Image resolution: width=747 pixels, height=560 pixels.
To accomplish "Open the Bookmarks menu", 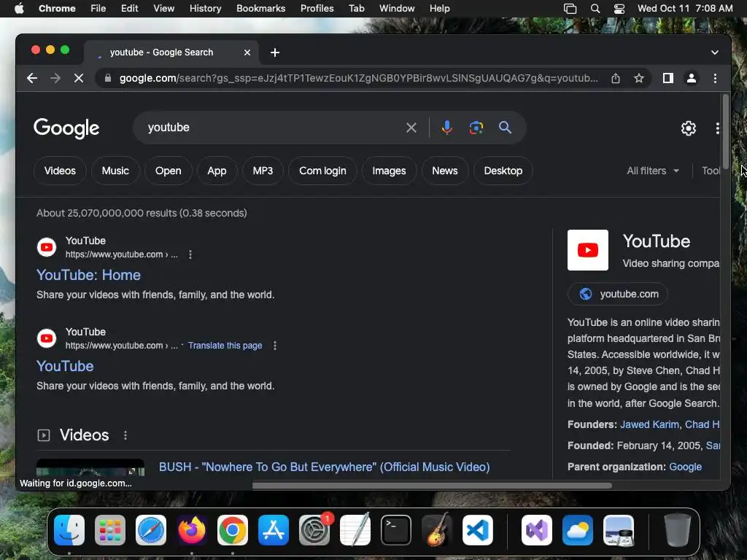I will [260, 9].
